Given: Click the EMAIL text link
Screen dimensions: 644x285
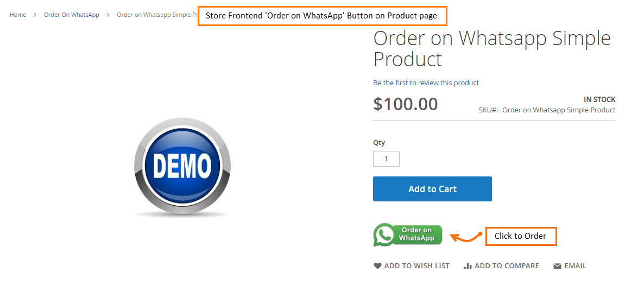Looking at the screenshot, I should (x=575, y=266).
